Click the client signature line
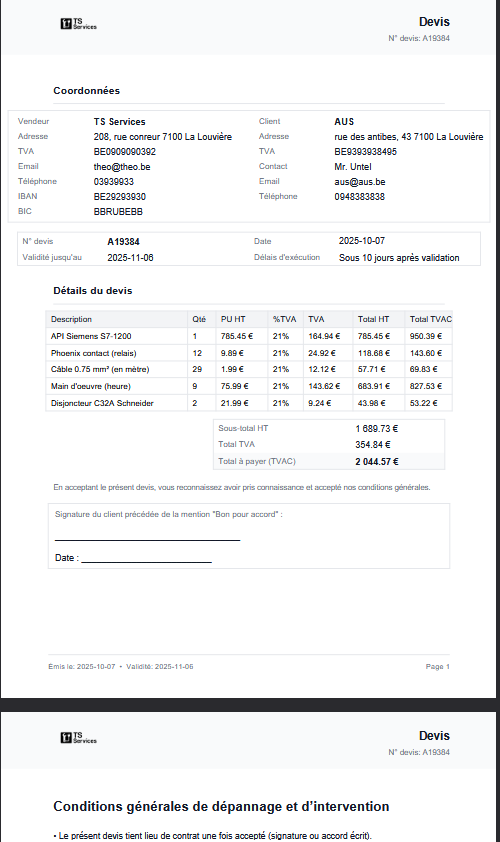The width and height of the screenshot is (500, 842). pyautogui.click(x=147, y=540)
